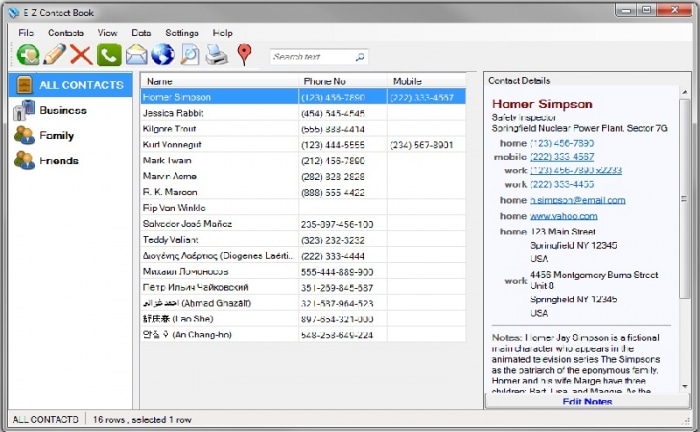This screenshot has width=700, height=432.
Task: Click the ALL CONTACTS status bar text
Action: tap(45, 420)
